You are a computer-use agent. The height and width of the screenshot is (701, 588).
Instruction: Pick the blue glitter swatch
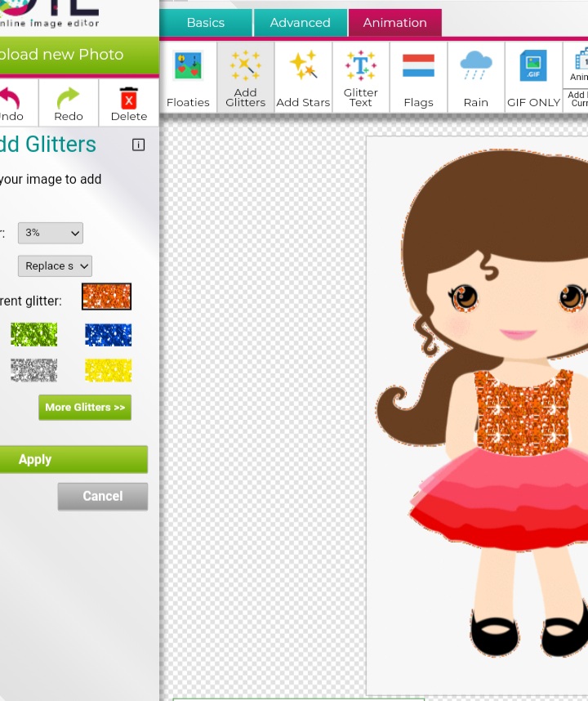[108, 335]
